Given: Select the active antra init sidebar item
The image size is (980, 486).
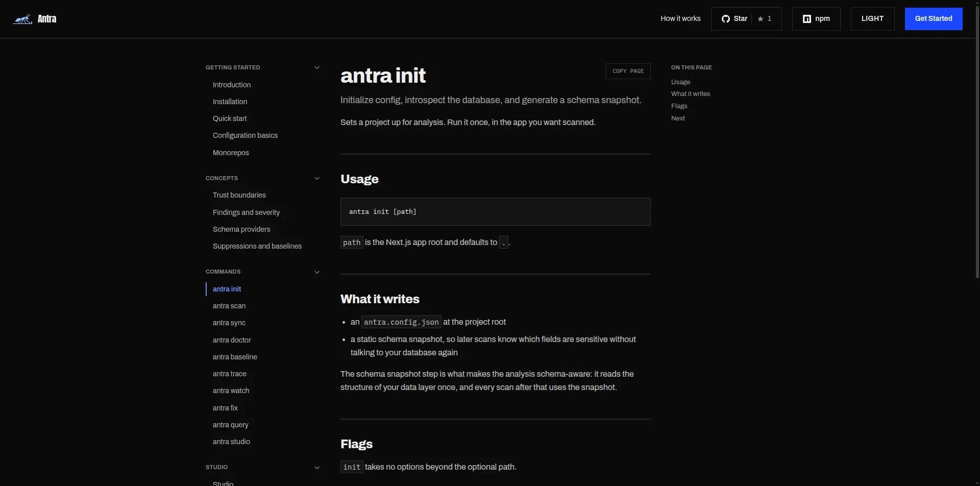Looking at the screenshot, I should pyautogui.click(x=227, y=289).
